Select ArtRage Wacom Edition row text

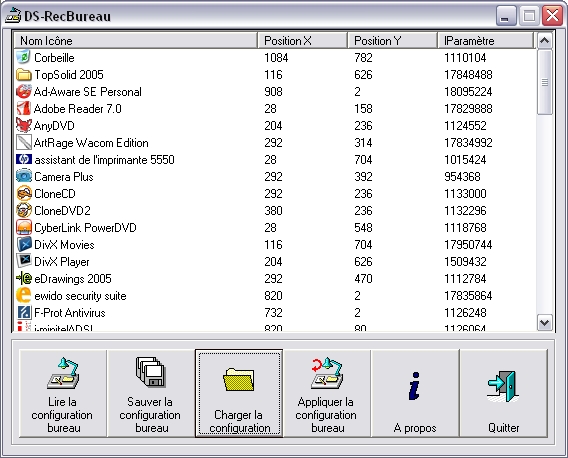91,143
